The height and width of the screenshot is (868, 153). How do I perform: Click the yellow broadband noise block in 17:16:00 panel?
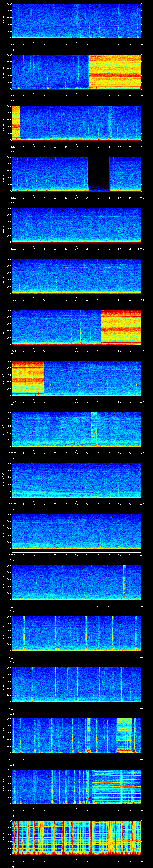tap(115, 72)
